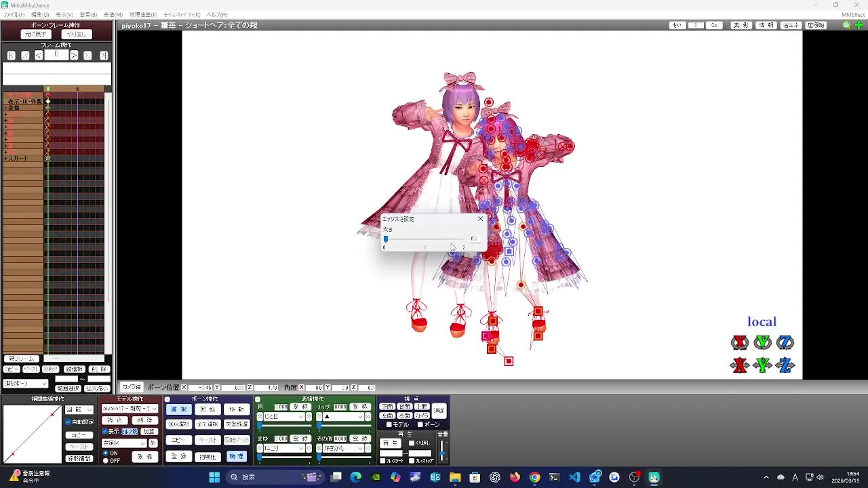Open model selection dropdown piyoko17
The height and width of the screenshot is (488, 868).
(x=130, y=409)
